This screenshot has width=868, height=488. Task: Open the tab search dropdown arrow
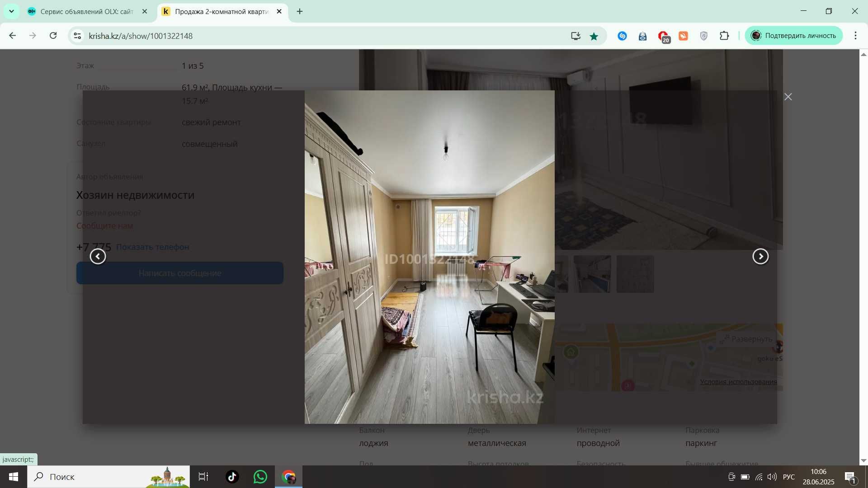11,11
